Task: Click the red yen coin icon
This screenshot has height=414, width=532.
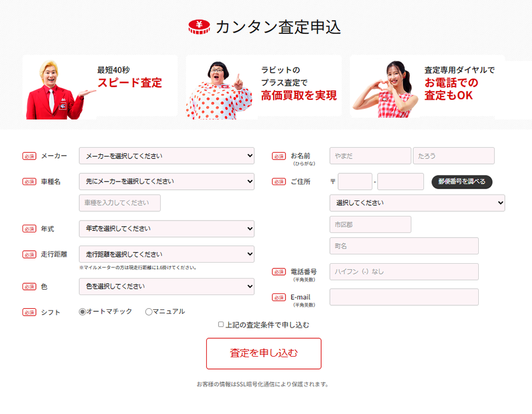Action: click(199, 27)
